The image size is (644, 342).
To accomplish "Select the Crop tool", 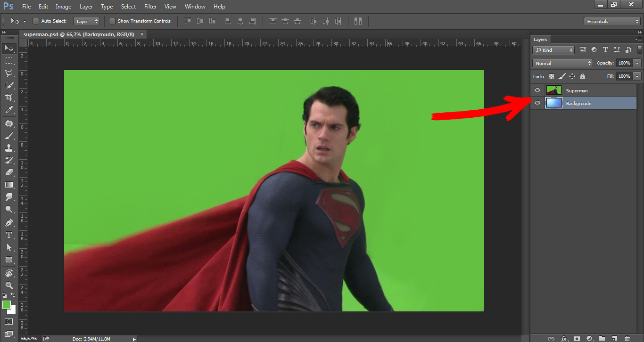I will click(x=9, y=98).
